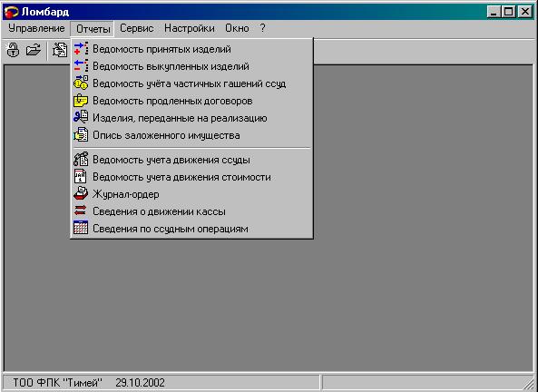Click yellow folder icon for продленных договоров
Image resolution: width=538 pixels, height=392 pixels.
point(81,101)
